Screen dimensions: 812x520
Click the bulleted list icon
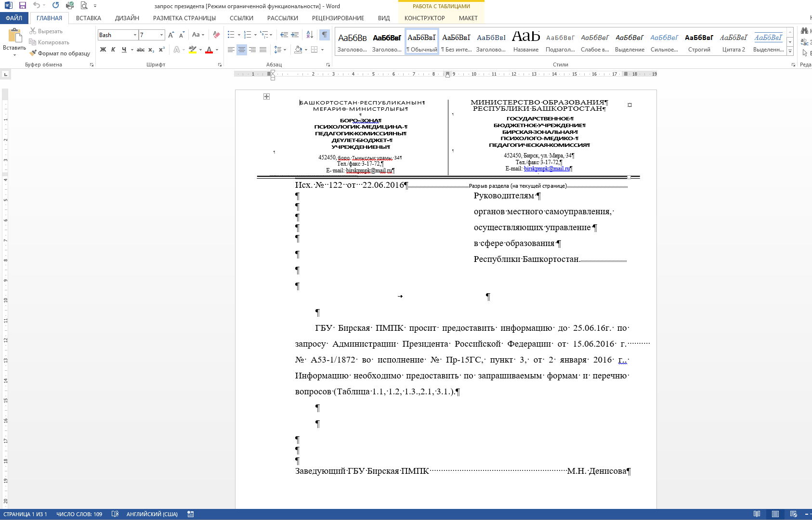231,35
